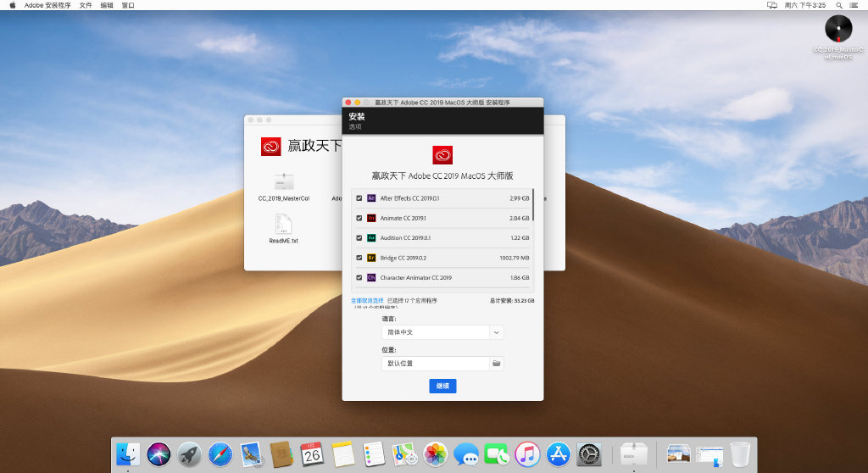Open the 编辑 menu in menu bar
Viewport: 868px width, 473px height.
pyautogui.click(x=107, y=5)
